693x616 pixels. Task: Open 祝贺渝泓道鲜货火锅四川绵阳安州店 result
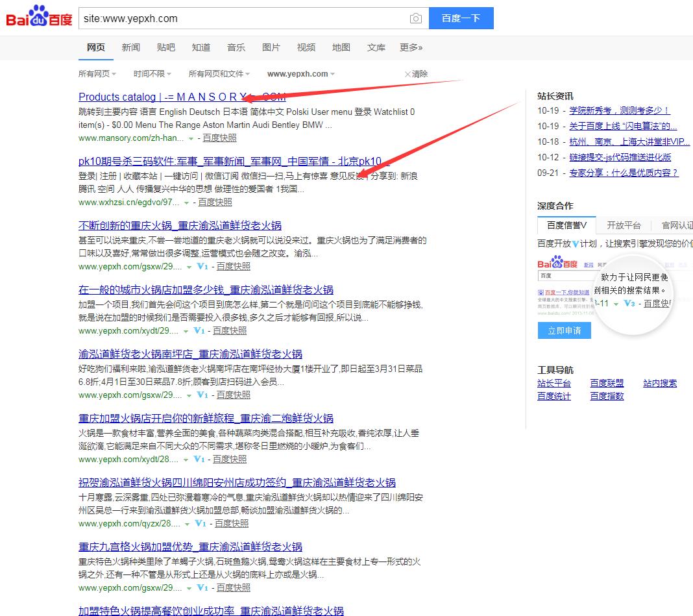tap(237, 482)
